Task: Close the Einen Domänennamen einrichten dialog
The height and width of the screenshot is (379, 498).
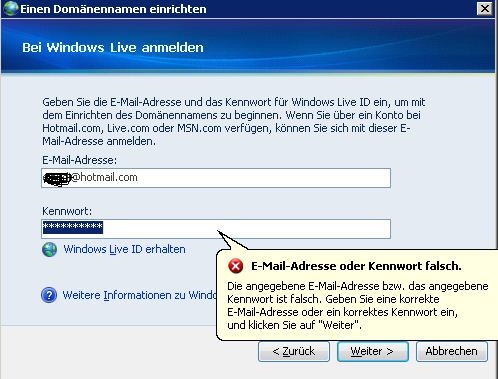Action: [x=484, y=9]
